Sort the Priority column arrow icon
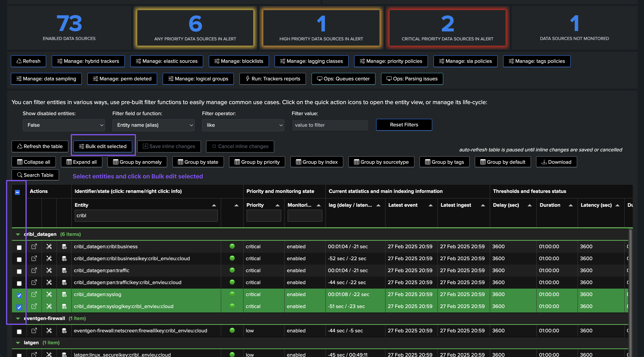The width and height of the screenshot is (644, 357). pyautogui.click(x=278, y=205)
